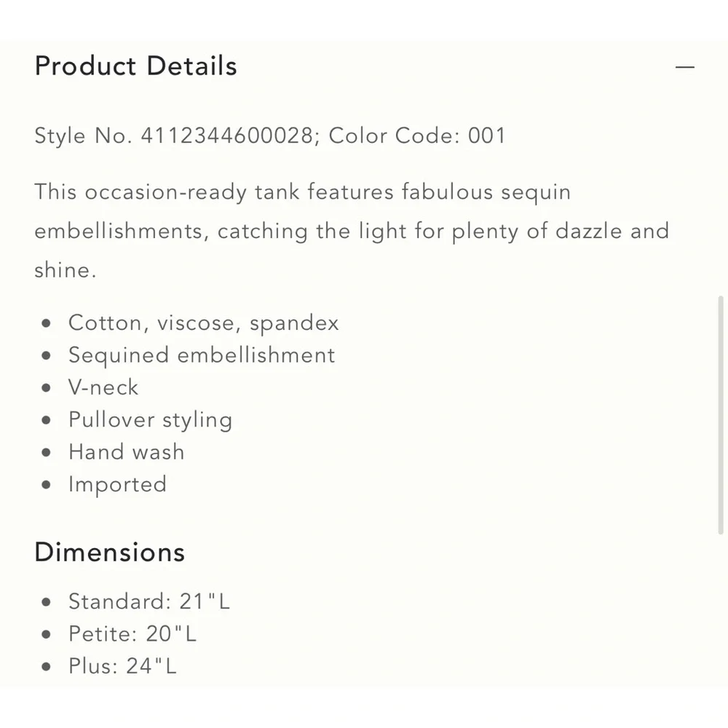Click the 'occasion-ready tank' description line
The width and height of the screenshot is (728, 728).
point(303,191)
